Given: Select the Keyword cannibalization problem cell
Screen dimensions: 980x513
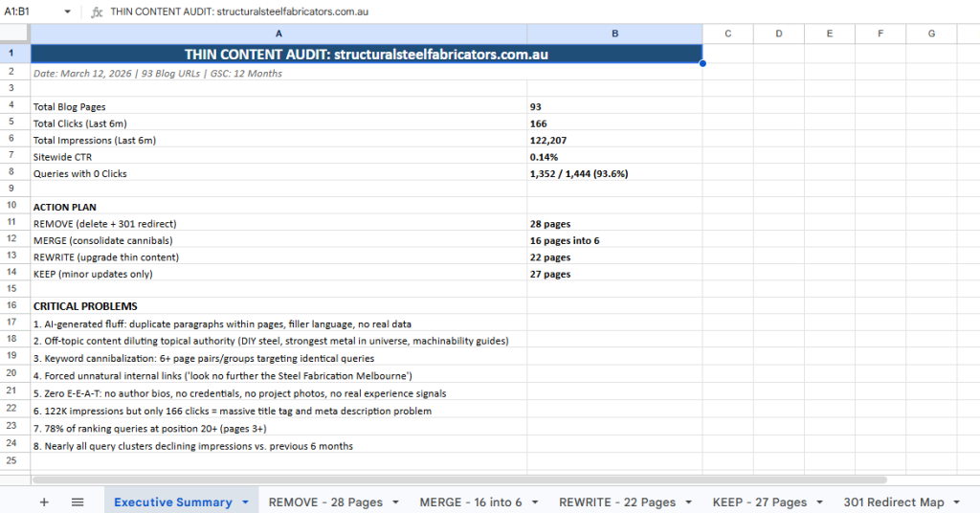Looking at the screenshot, I should tap(278, 358).
